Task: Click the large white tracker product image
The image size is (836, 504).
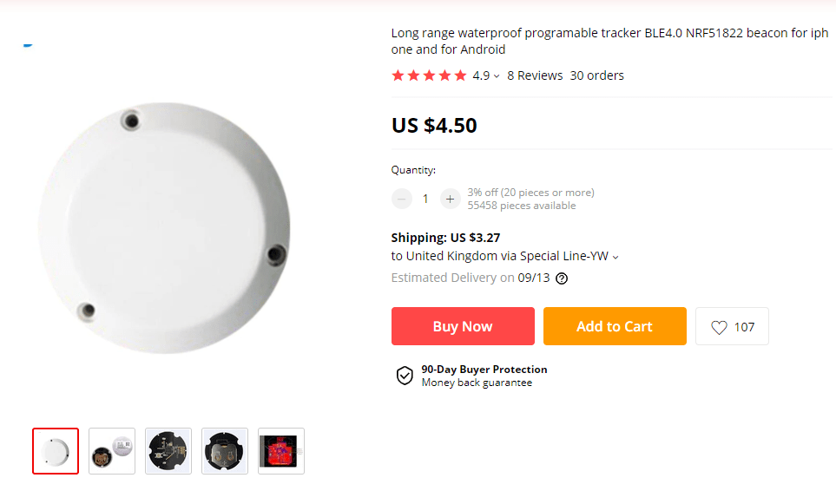Action: pyautogui.click(x=165, y=230)
